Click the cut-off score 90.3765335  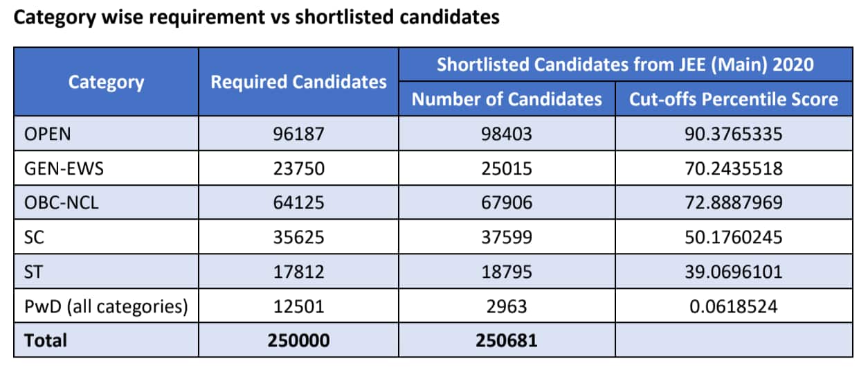point(734,134)
